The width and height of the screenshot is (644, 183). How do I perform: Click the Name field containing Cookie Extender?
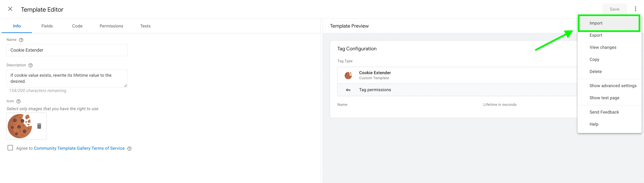pos(67,50)
